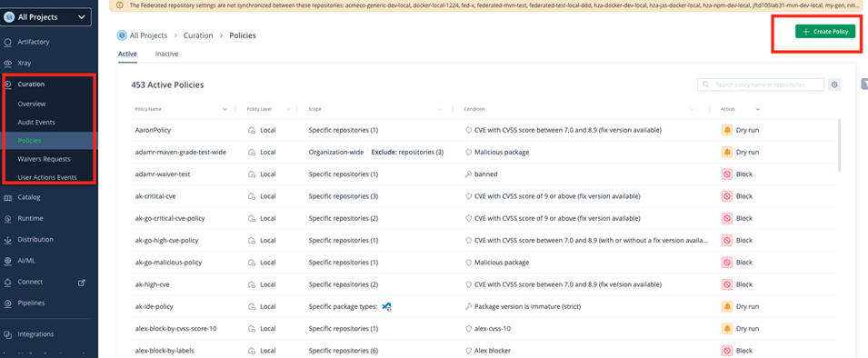868x358 pixels.
Task: Open the Policy Level column chevron
Action: coord(288,110)
